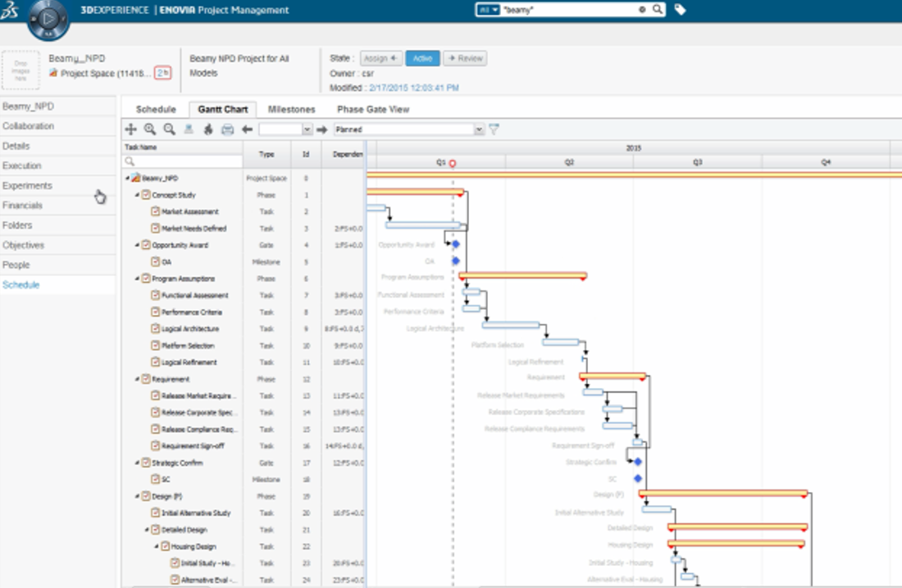Click the print icon in Gantt toolbar
902x588 pixels.
click(x=228, y=130)
